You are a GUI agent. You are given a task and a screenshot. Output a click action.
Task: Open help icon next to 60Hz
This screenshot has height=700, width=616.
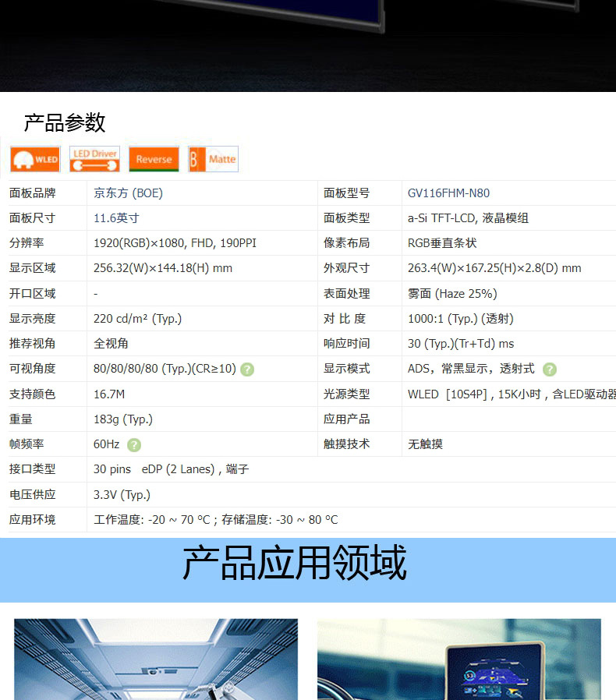tap(134, 444)
